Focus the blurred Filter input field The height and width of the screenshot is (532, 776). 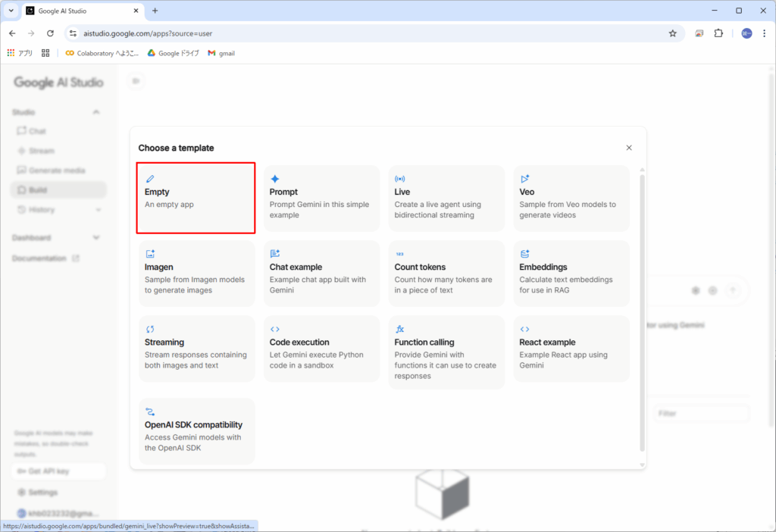coord(701,413)
